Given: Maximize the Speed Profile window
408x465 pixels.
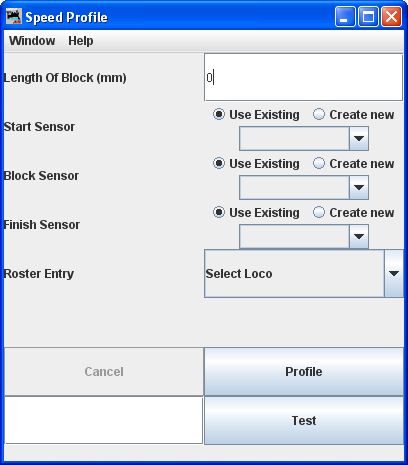Looking at the screenshot, I should coord(368,17).
